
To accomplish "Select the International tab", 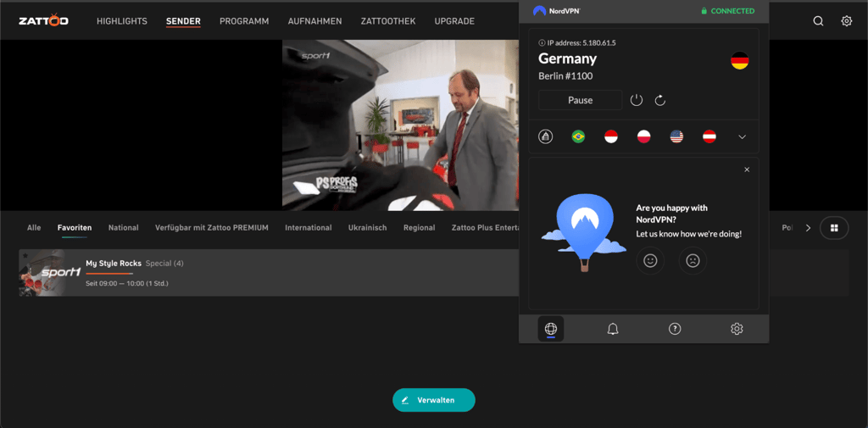I will (309, 228).
